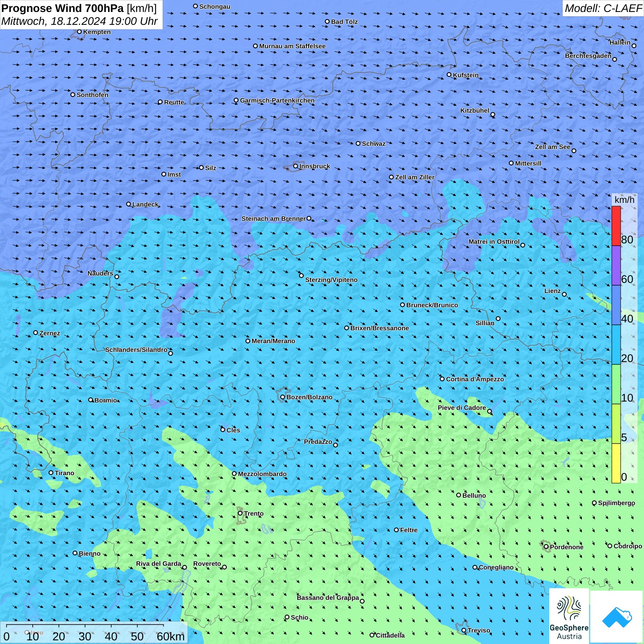Click the 'Modell: C-LAEF' label

tap(603, 8)
